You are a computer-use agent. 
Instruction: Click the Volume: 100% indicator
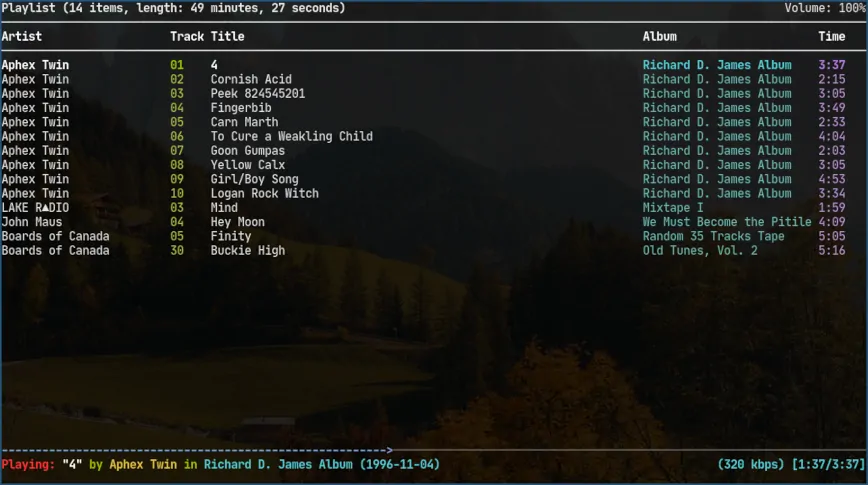(825, 8)
